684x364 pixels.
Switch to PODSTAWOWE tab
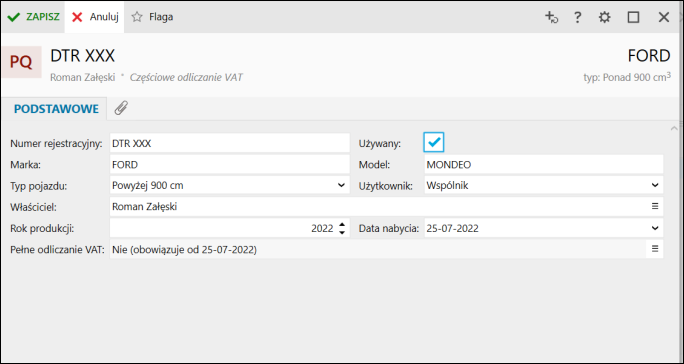coord(56,109)
